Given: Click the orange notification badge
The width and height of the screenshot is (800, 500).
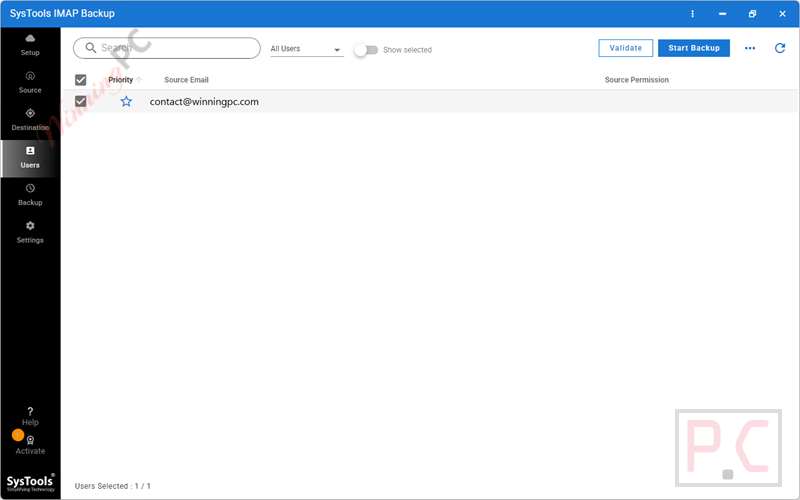Looking at the screenshot, I should [18, 435].
